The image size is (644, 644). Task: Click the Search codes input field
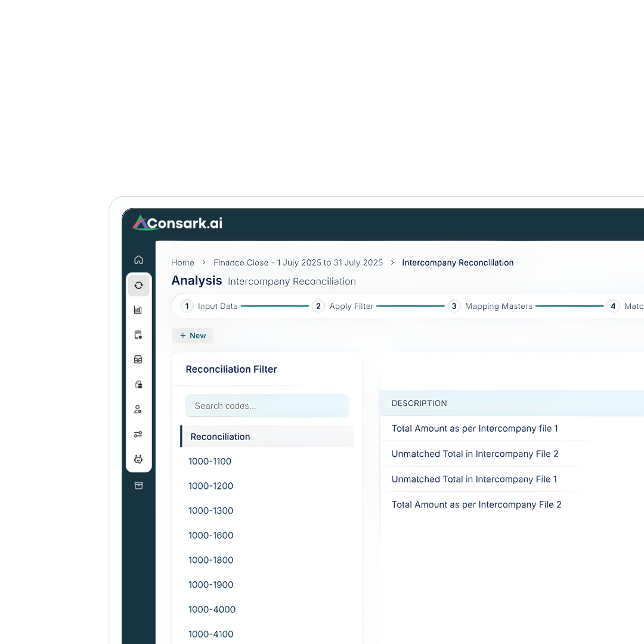267,406
